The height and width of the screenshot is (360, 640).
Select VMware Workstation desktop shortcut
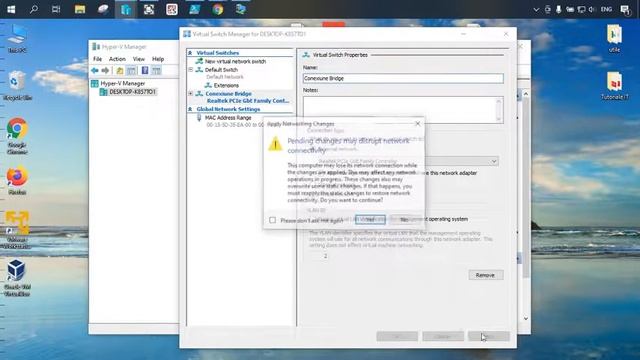pos(17,229)
